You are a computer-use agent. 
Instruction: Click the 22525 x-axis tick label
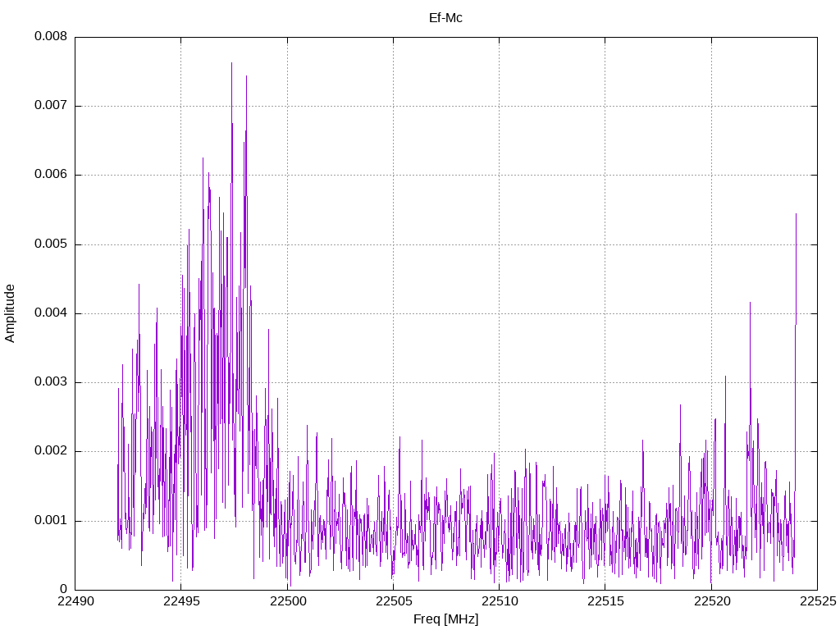818,601
